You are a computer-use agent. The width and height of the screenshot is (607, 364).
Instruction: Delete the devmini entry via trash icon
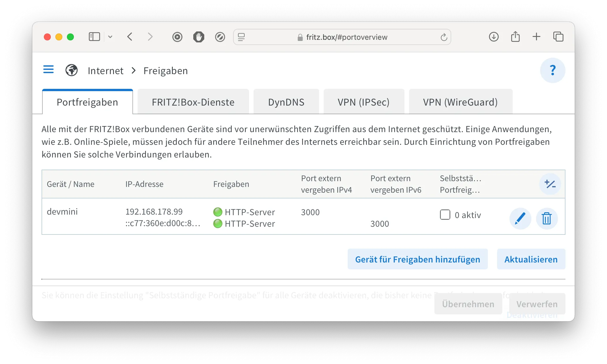(547, 218)
